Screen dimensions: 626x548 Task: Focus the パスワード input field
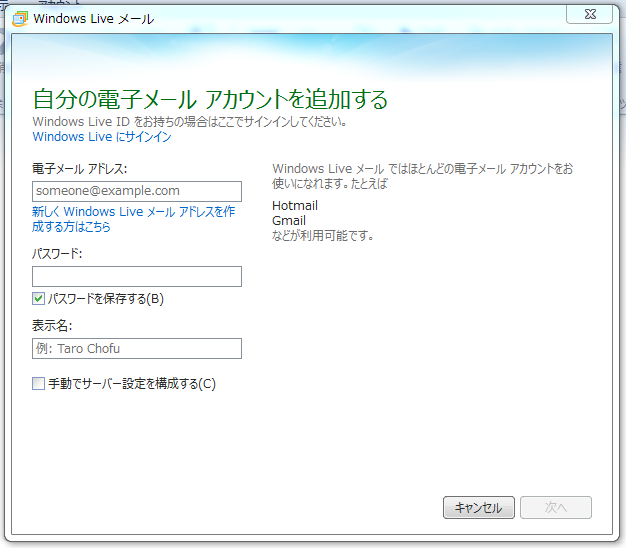pos(137,277)
